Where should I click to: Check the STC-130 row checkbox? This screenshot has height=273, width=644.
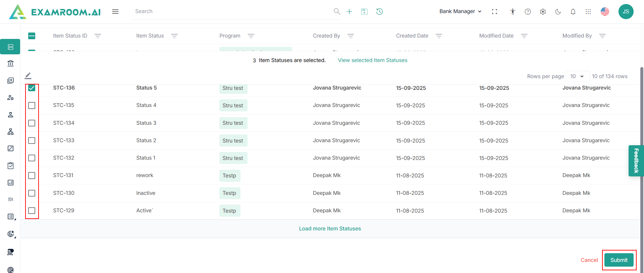click(x=32, y=193)
